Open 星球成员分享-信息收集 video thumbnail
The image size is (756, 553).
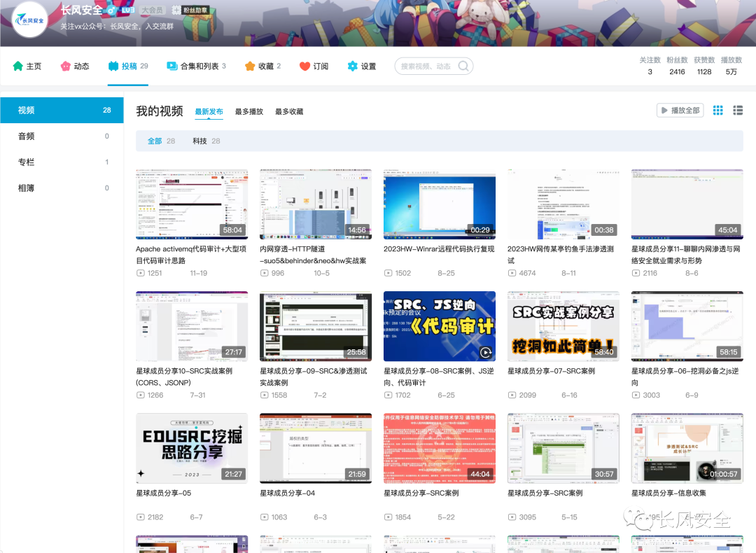pos(687,448)
